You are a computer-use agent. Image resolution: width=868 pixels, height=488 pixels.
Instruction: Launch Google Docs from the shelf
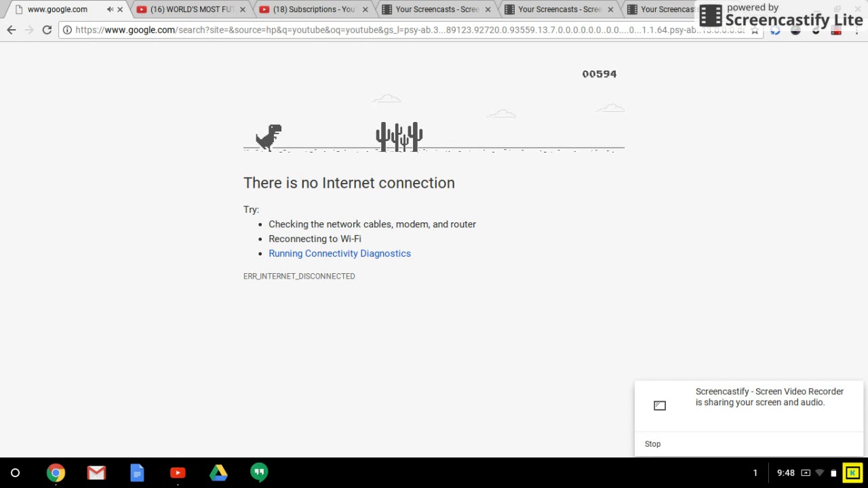pyautogui.click(x=137, y=472)
